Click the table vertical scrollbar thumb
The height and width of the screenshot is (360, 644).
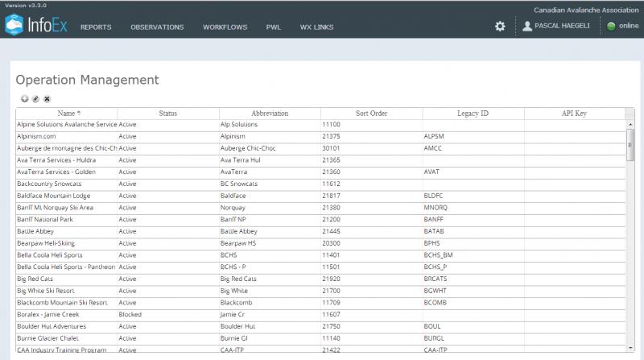pyautogui.click(x=630, y=145)
